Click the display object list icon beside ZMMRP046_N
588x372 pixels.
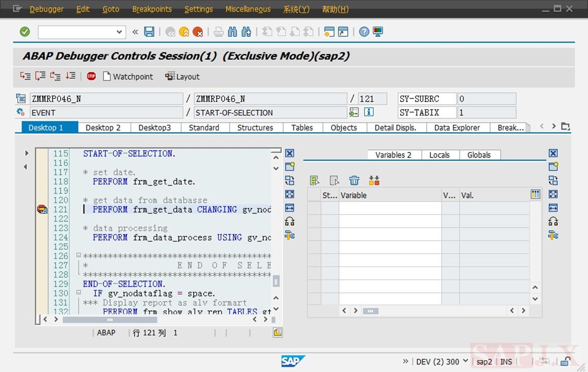tap(20, 98)
